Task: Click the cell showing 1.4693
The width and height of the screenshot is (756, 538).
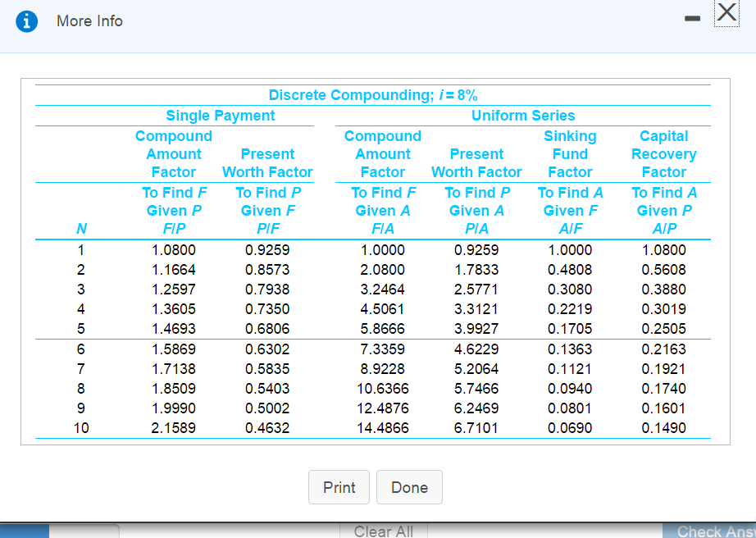Action: 174,329
